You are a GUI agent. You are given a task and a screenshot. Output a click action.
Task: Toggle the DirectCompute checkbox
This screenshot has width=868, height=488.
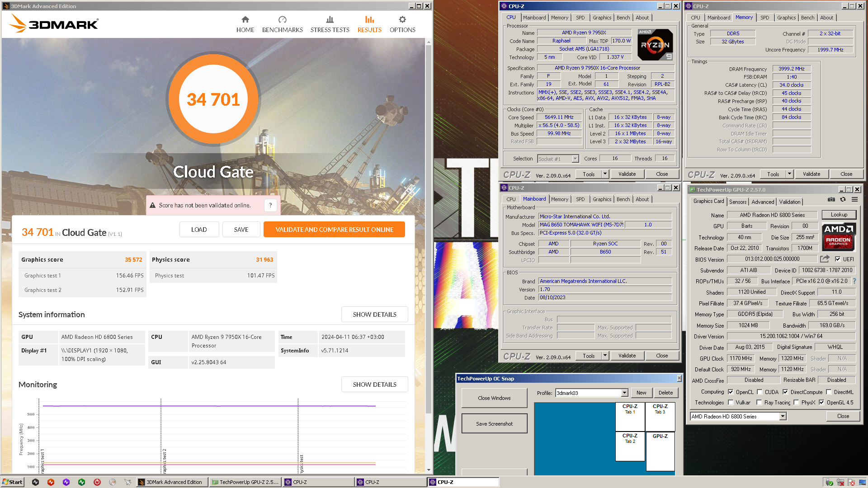[x=785, y=392]
